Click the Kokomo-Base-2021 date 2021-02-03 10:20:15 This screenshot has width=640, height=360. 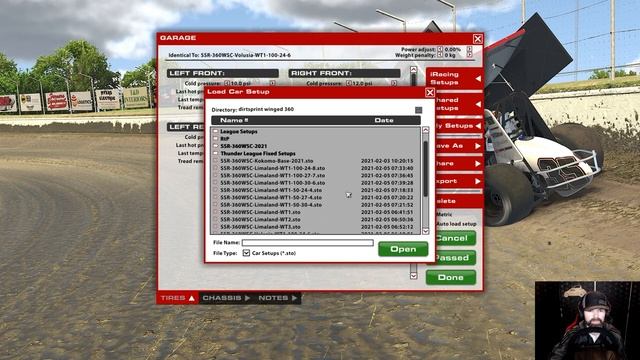387,161
